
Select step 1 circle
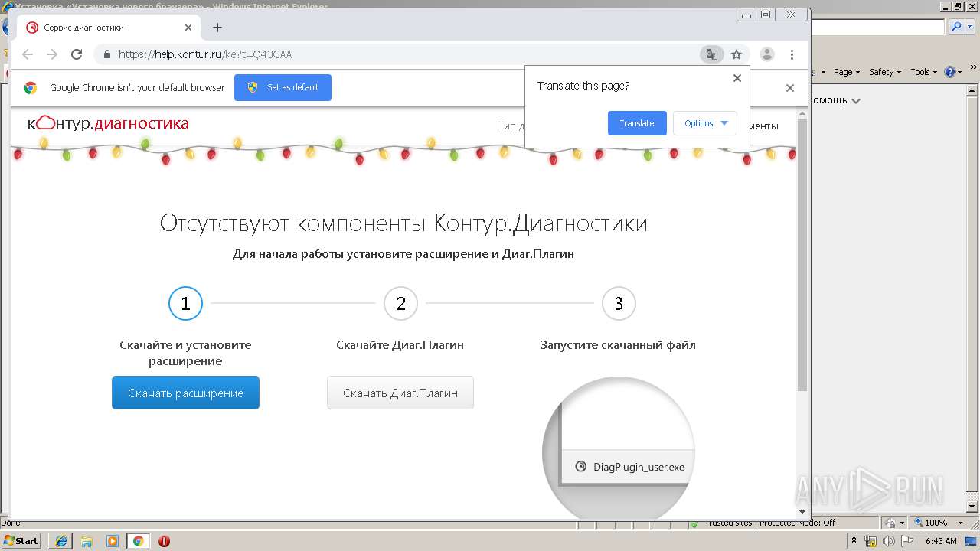185,304
